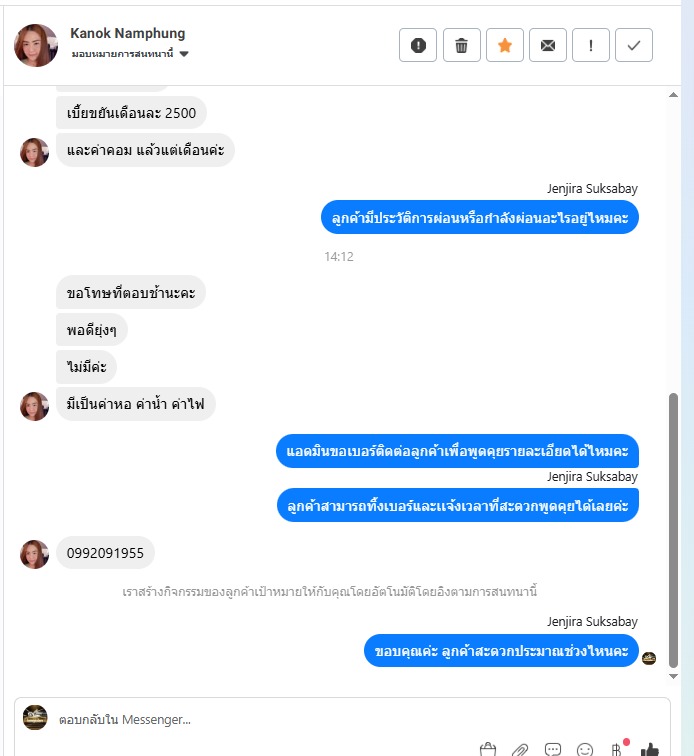The height and width of the screenshot is (756, 694).
Task: Open saved replies speech bubble icon
Action: 553,749
